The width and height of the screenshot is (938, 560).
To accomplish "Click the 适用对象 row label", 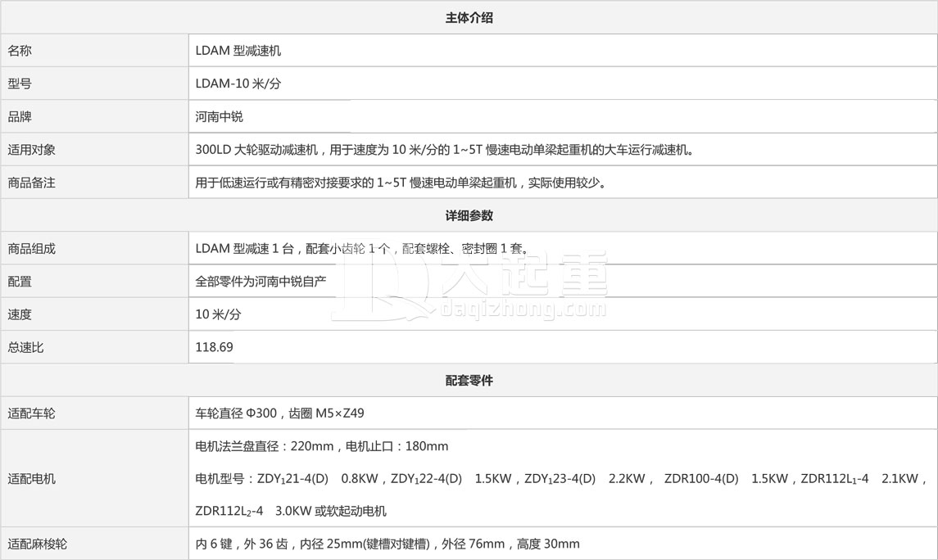I will pyautogui.click(x=32, y=150).
